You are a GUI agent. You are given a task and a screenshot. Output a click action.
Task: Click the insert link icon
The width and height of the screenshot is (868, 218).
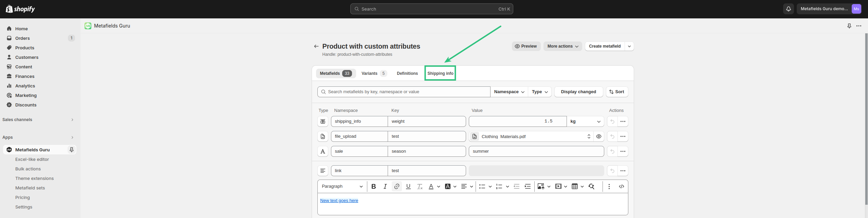(396, 186)
